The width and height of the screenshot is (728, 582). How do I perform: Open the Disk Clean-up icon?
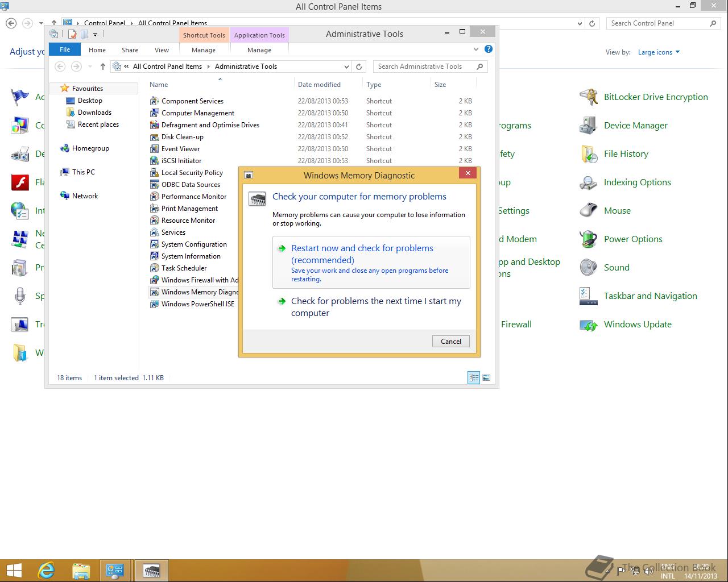point(154,137)
